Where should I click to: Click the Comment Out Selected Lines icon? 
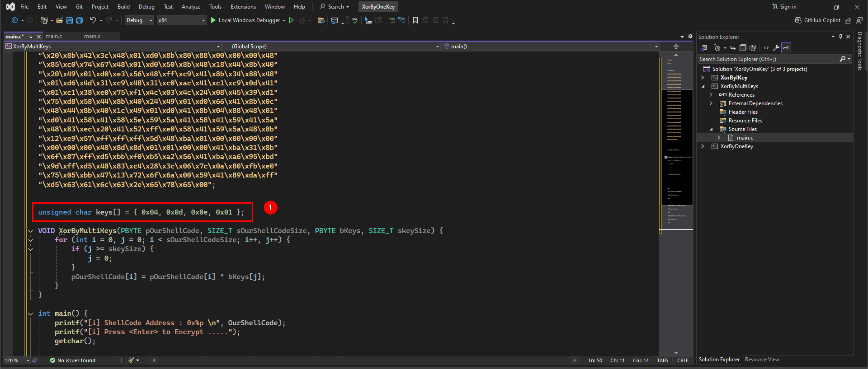(x=392, y=20)
